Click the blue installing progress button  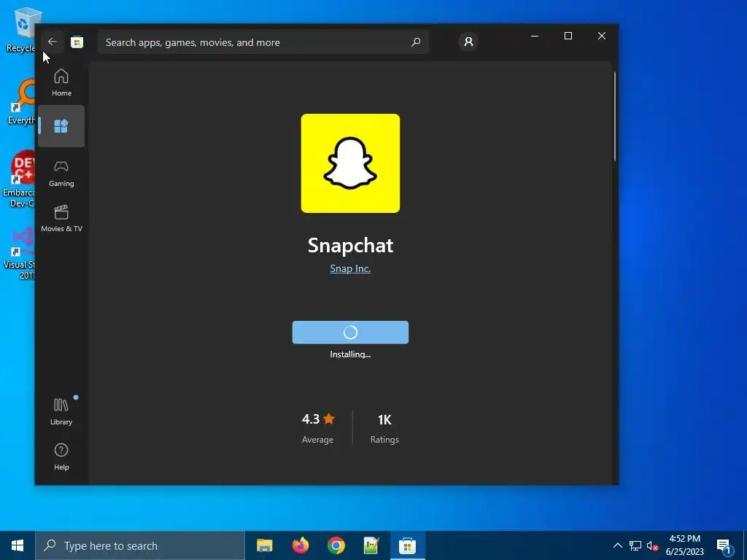point(350,332)
